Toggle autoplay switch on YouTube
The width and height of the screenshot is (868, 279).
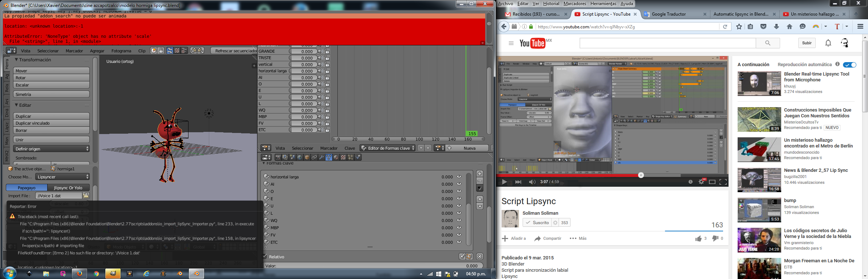[x=850, y=65]
